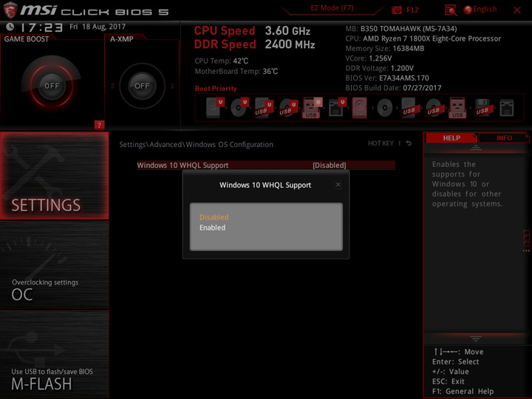Exit BIOS with the top-right X
Screen dimensions: 532x399
point(517,10)
